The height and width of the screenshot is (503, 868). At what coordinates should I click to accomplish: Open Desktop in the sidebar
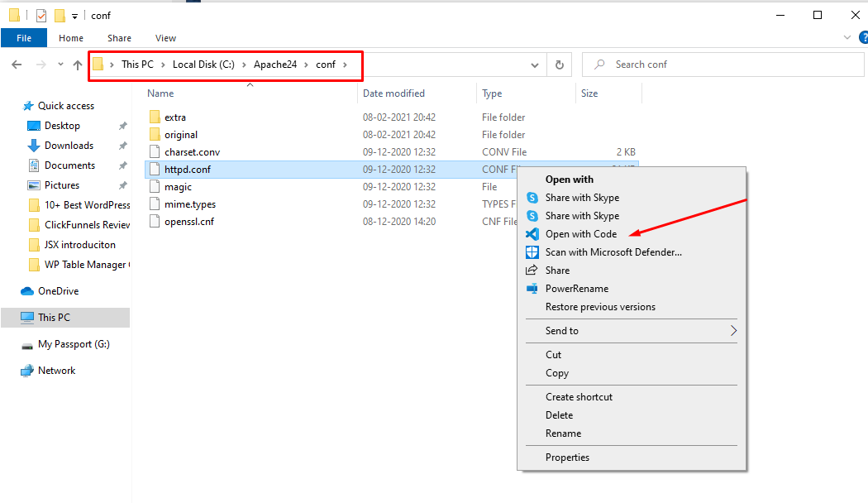(62, 126)
